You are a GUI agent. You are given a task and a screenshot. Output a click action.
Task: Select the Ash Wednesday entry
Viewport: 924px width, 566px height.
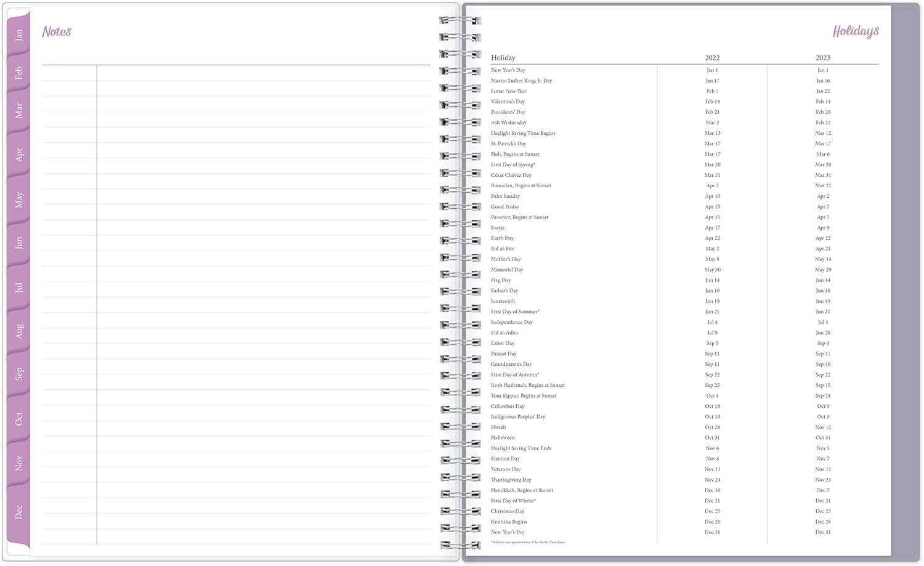[509, 123]
